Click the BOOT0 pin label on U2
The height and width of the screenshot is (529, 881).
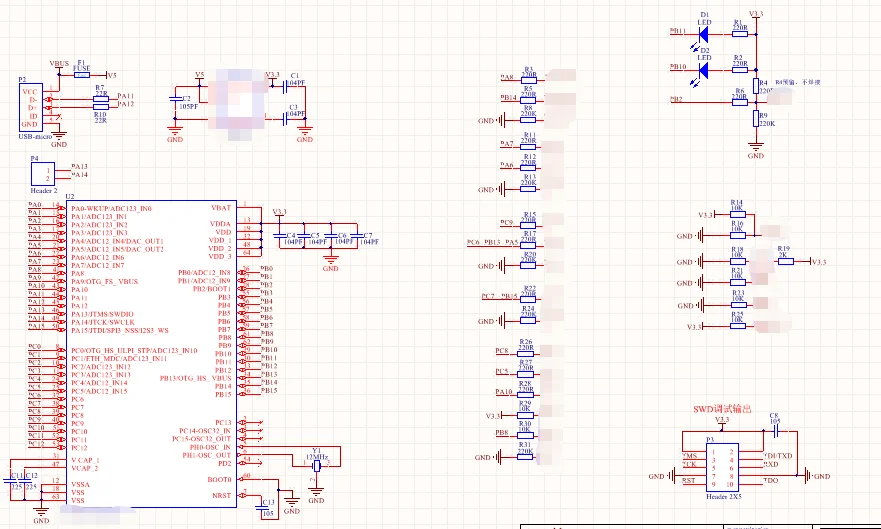point(219,479)
